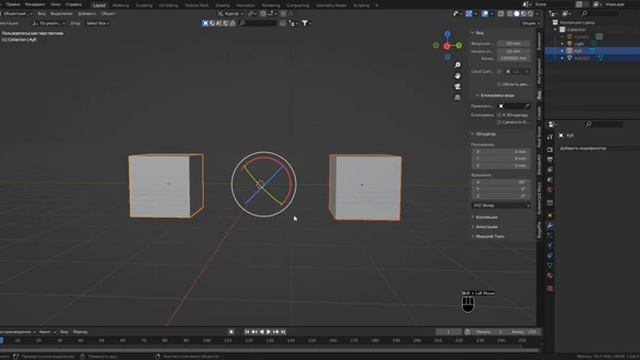
Task: Open Render properties tab icon
Action: (x=550, y=150)
